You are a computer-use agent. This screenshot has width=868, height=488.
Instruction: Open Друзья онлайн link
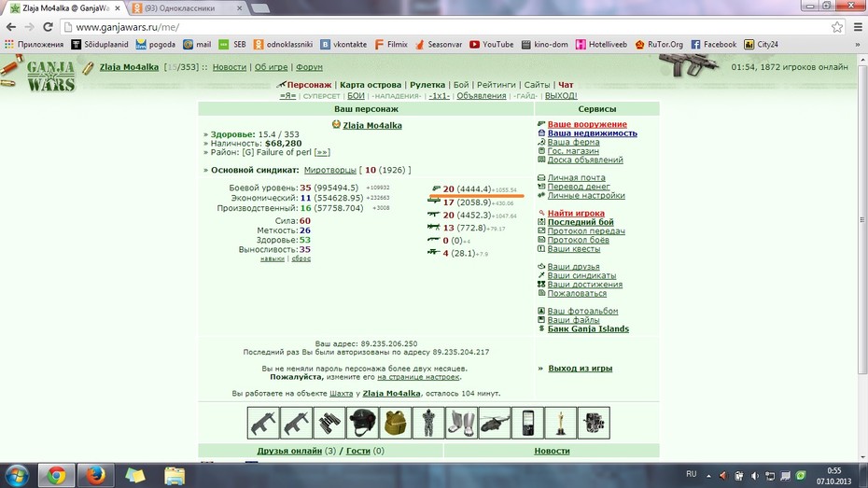coord(289,451)
